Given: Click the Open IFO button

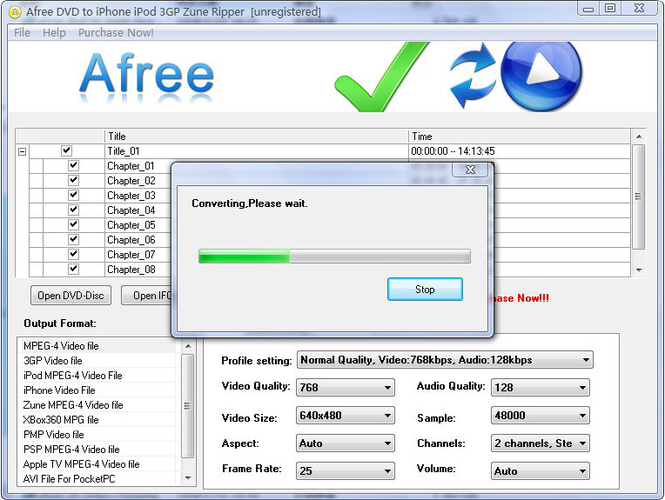Looking at the screenshot, I should click(147, 295).
